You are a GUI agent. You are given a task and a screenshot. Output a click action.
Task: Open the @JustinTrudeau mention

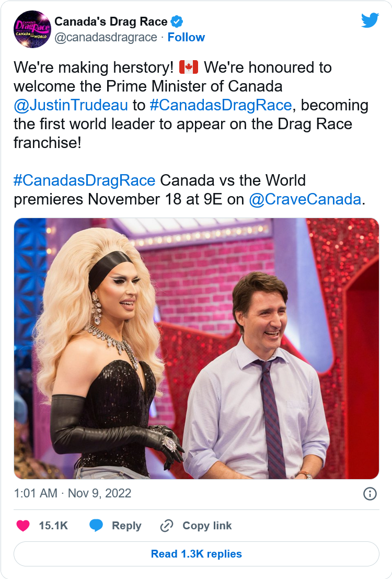tap(71, 105)
